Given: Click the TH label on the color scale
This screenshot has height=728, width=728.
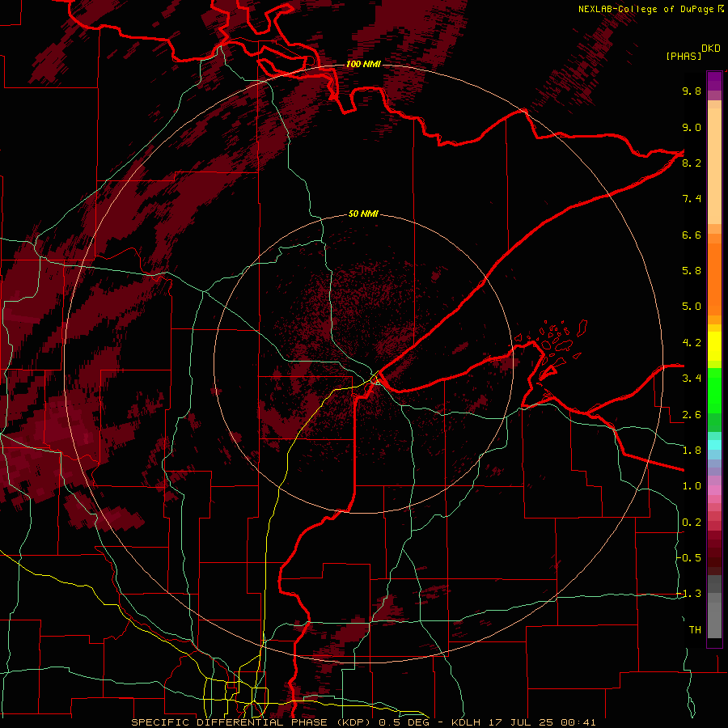Looking at the screenshot, I should pyautogui.click(x=695, y=630).
